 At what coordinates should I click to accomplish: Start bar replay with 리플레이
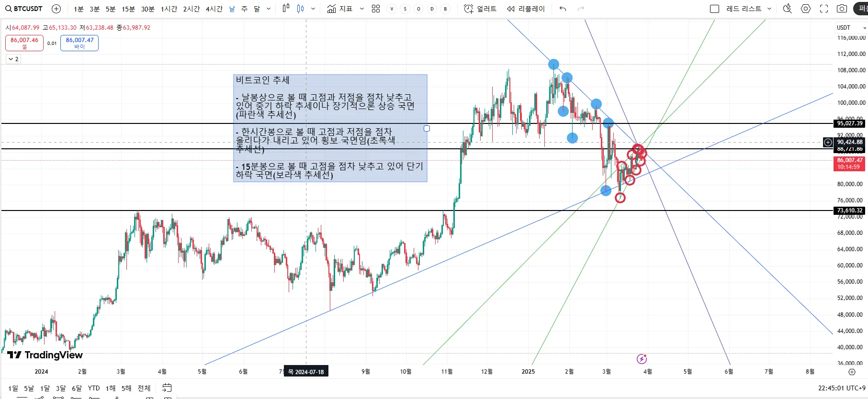coord(526,9)
